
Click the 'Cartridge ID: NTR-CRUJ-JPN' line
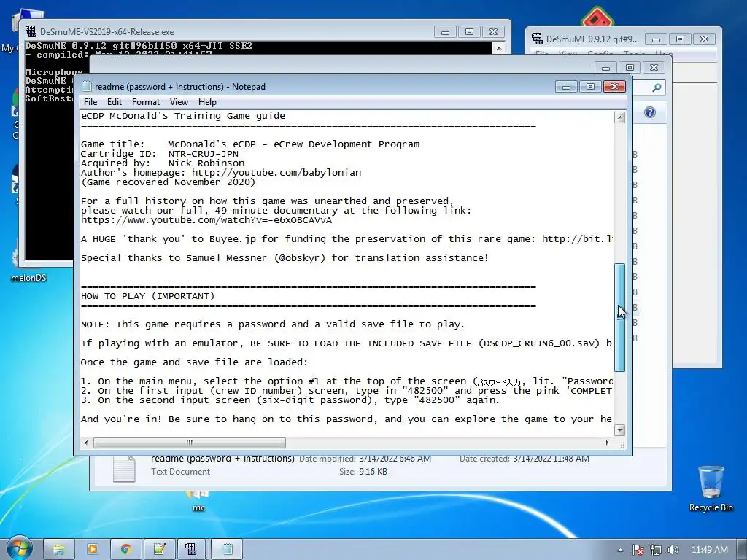[160, 153]
